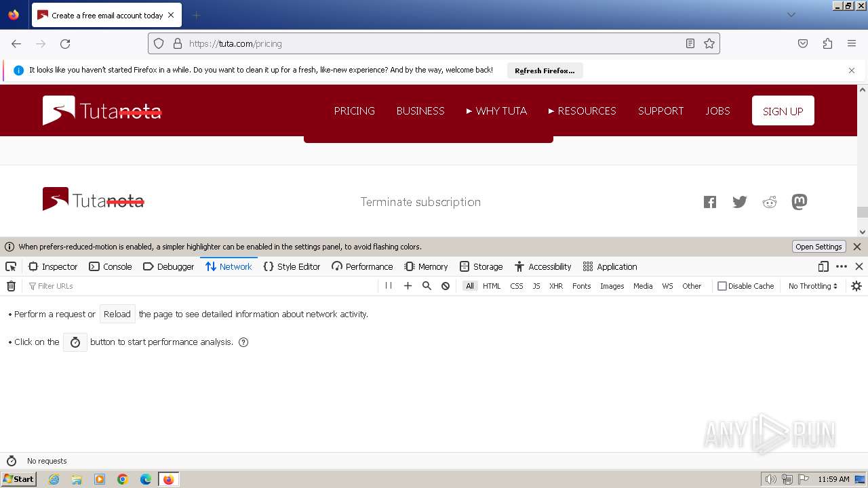Pause network recording
The height and width of the screenshot is (488, 868).
click(389, 286)
